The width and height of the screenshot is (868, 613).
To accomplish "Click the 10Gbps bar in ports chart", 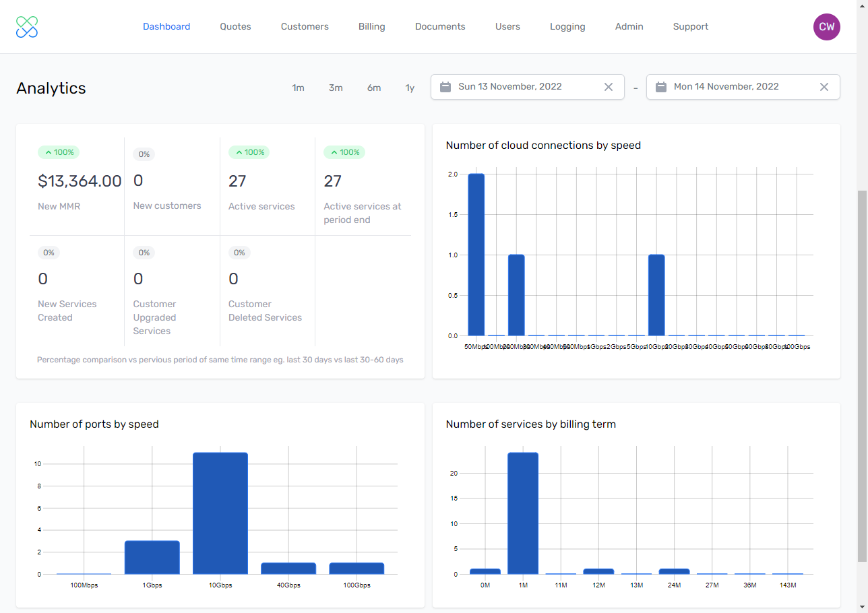I will pos(220,513).
